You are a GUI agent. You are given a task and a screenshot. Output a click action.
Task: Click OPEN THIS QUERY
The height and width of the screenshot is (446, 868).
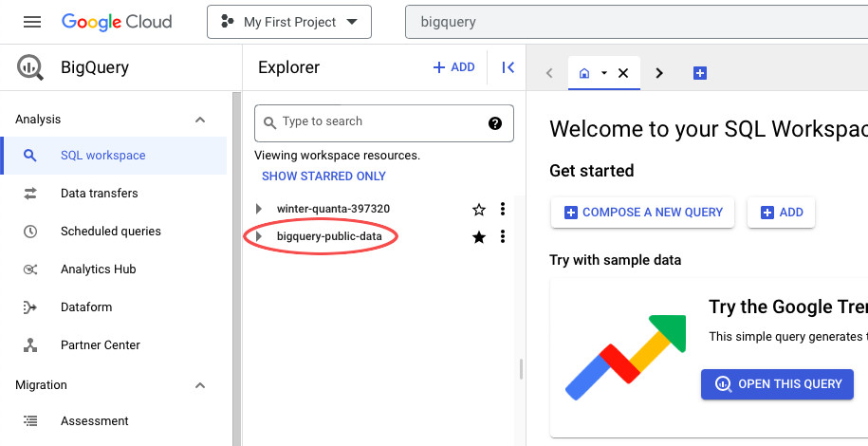(x=777, y=384)
